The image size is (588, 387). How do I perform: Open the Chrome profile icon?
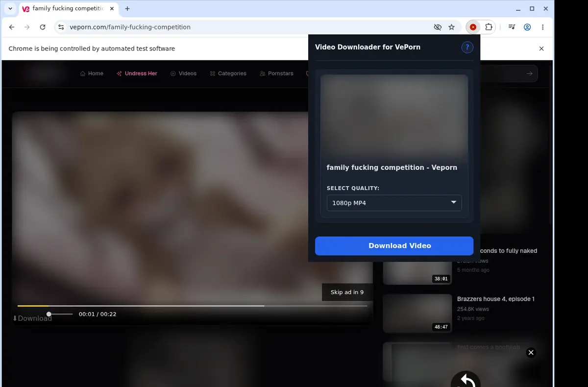(527, 27)
